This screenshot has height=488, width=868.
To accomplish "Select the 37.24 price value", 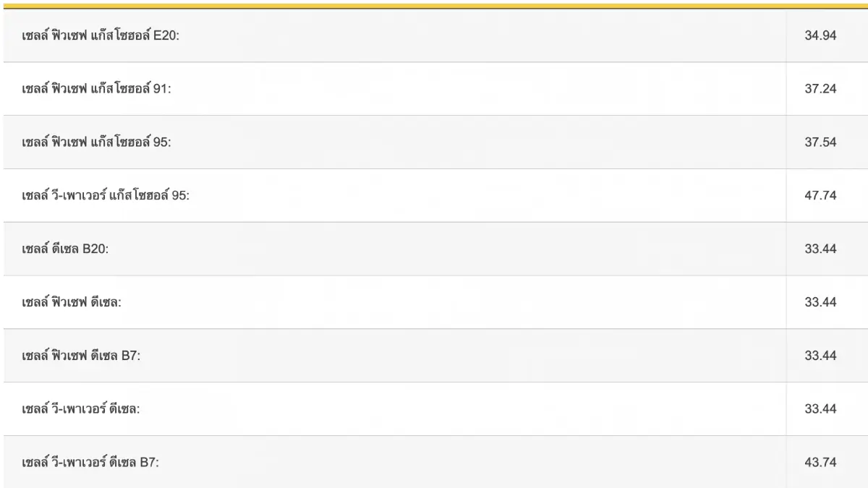I will [x=820, y=89].
